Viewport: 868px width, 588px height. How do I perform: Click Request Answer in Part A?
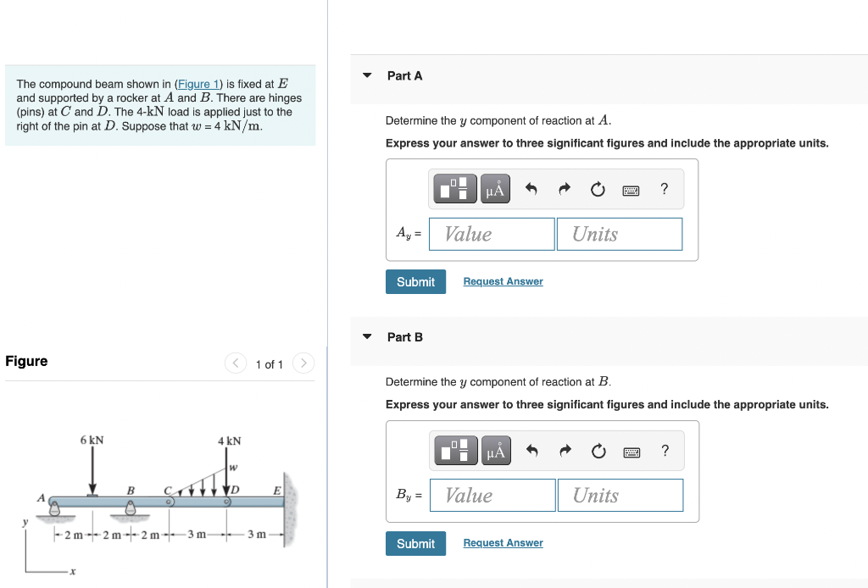point(503,280)
